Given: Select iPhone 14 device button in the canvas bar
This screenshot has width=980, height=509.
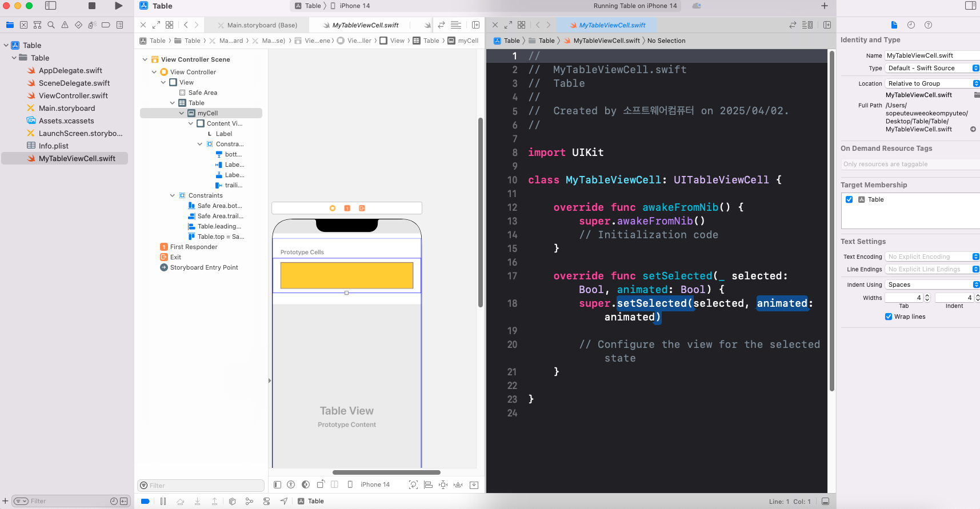Looking at the screenshot, I should pos(369,484).
